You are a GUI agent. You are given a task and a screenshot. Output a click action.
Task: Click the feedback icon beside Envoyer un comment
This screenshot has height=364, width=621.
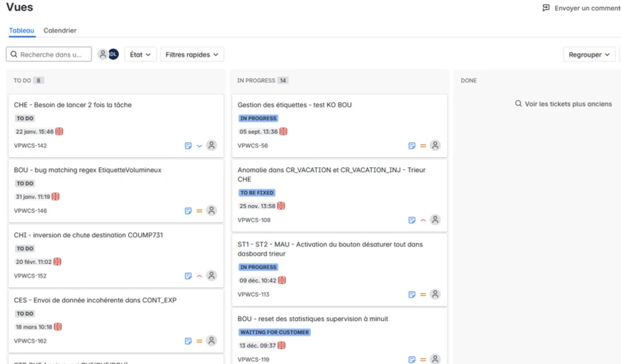[546, 8]
